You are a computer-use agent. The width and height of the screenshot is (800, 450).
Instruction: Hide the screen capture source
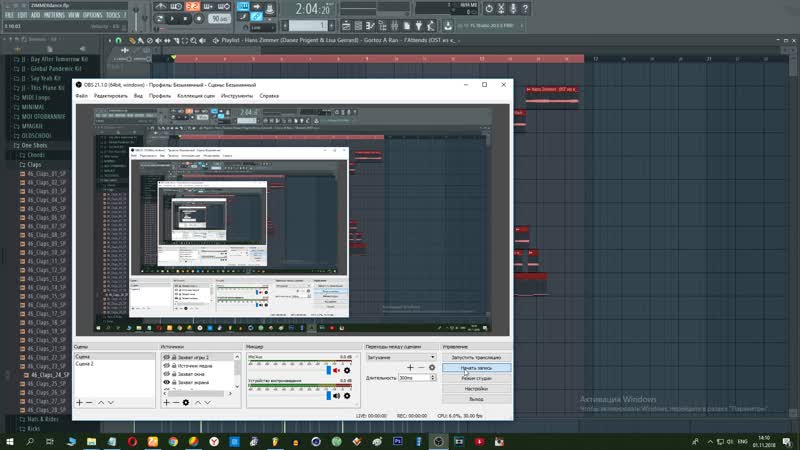pos(166,382)
